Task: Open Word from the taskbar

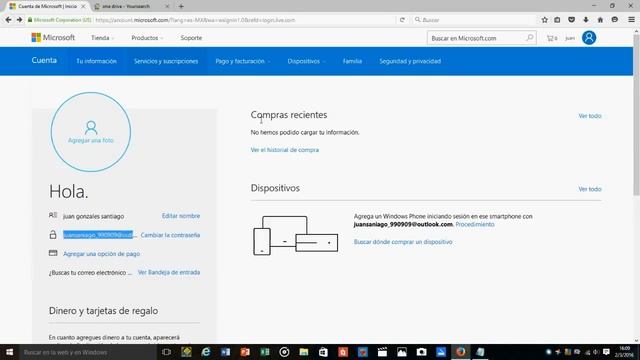Action: [225, 352]
